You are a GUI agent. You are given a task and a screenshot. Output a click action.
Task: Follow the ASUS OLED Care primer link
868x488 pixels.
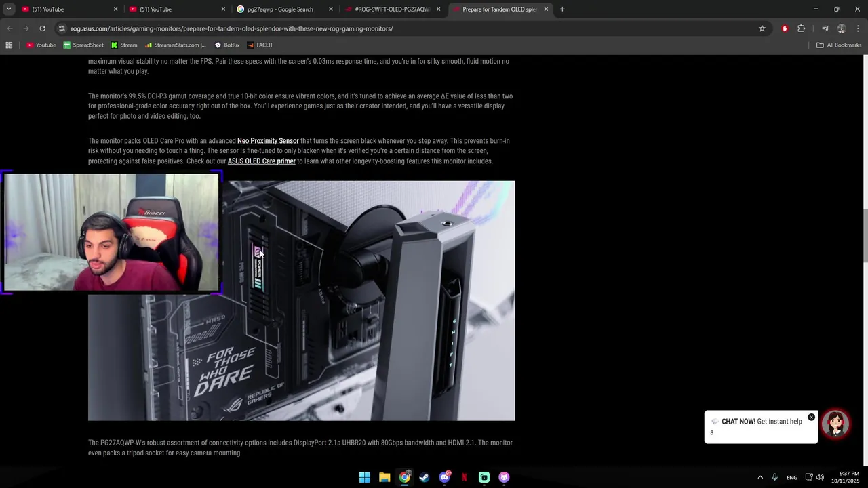pos(262,161)
